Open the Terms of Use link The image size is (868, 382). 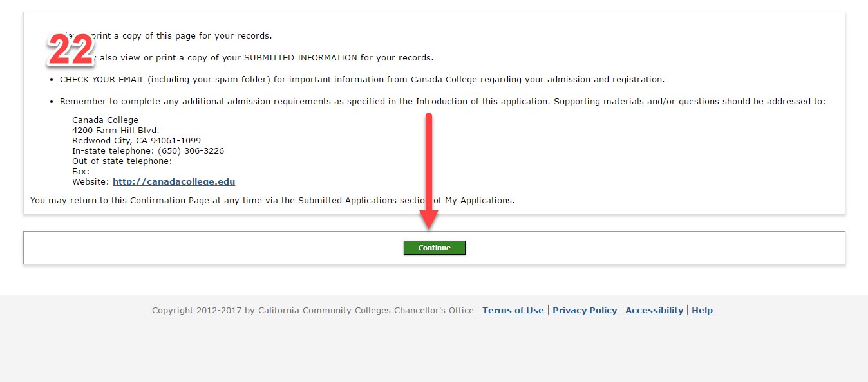click(x=513, y=311)
